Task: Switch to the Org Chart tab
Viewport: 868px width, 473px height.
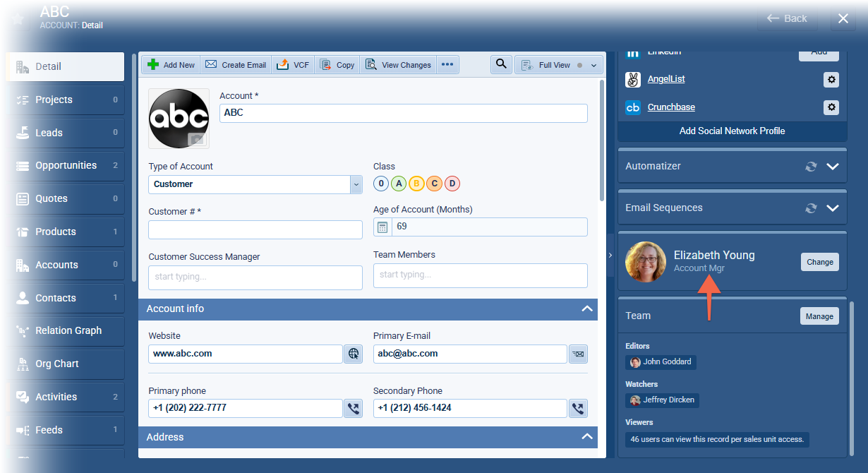Action: pyautogui.click(x=57, y=364)
